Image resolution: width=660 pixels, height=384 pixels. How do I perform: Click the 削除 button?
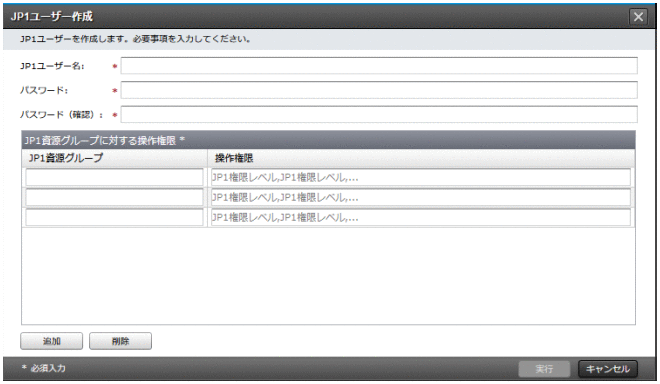click(120, 341)
